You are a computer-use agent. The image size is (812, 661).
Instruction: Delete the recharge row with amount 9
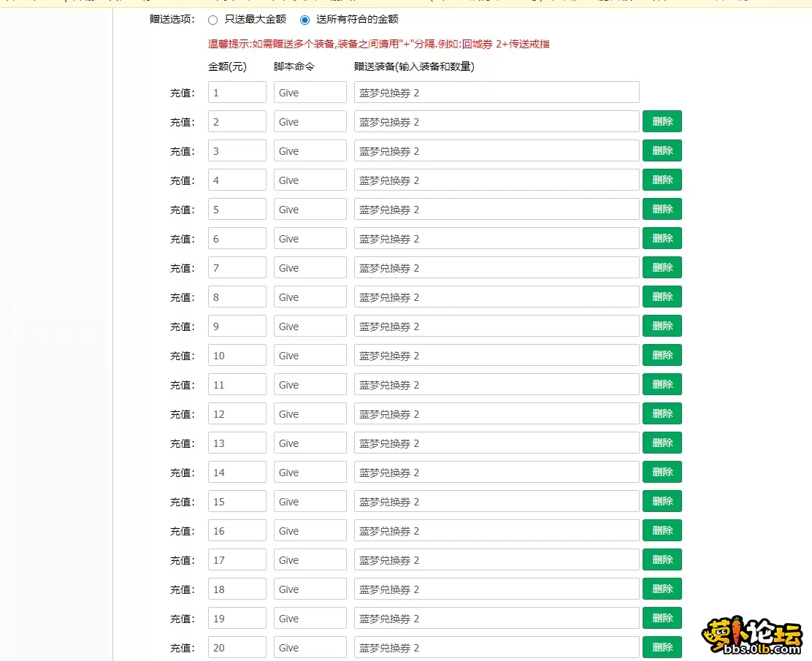tap(662, 326)
